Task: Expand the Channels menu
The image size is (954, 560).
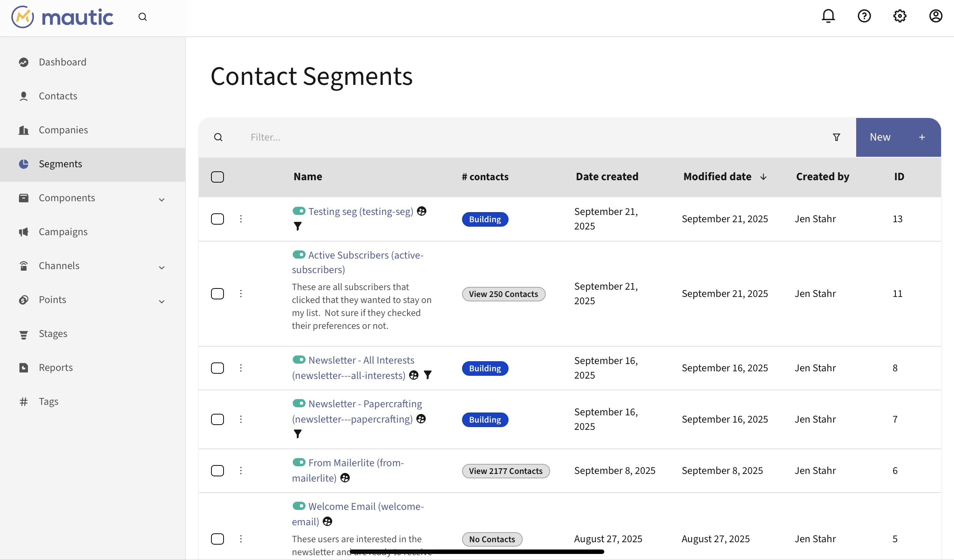Action: point(162,267)
